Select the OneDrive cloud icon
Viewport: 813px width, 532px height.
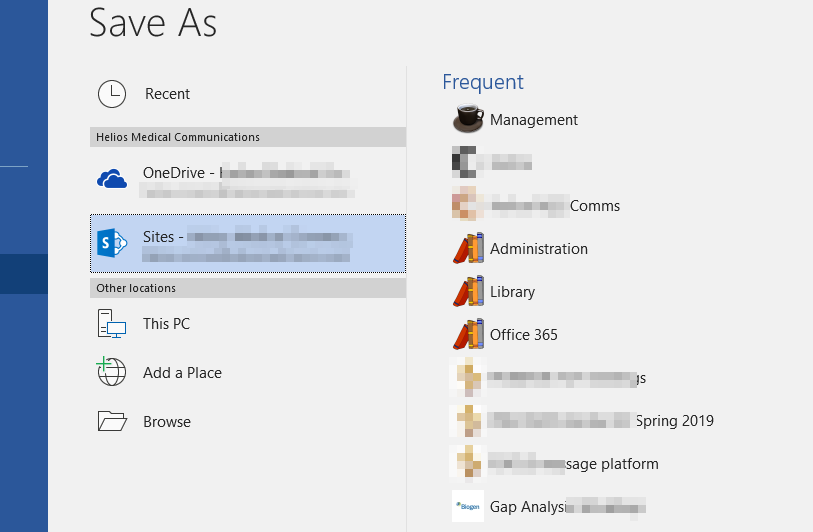pos(112,179)
